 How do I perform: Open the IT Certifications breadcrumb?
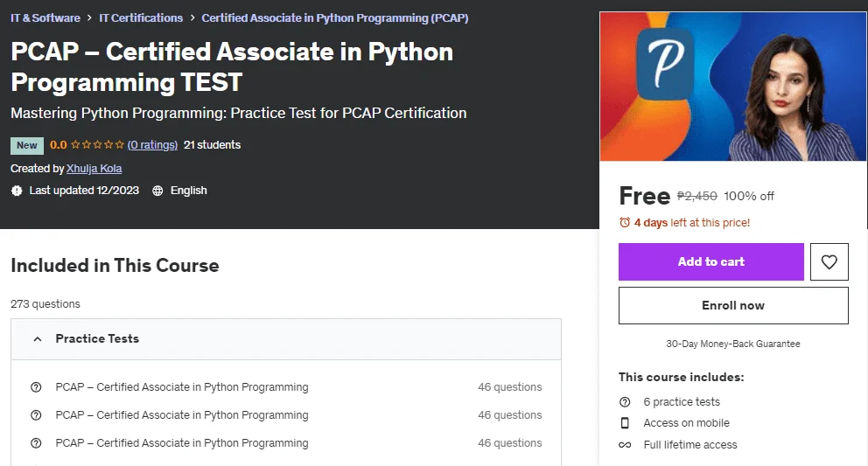click(x=141, y=17)
